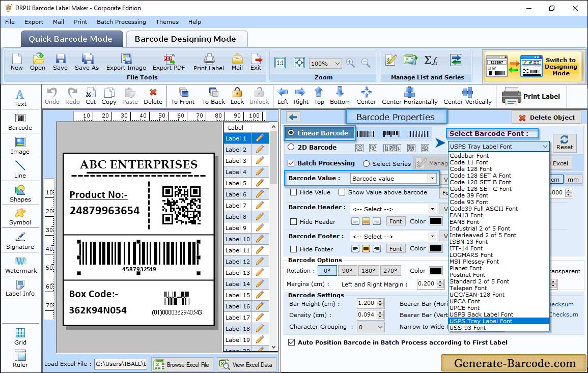Toggle the Grid display
Screen dimensions: 588x373
tap(20, 337)
